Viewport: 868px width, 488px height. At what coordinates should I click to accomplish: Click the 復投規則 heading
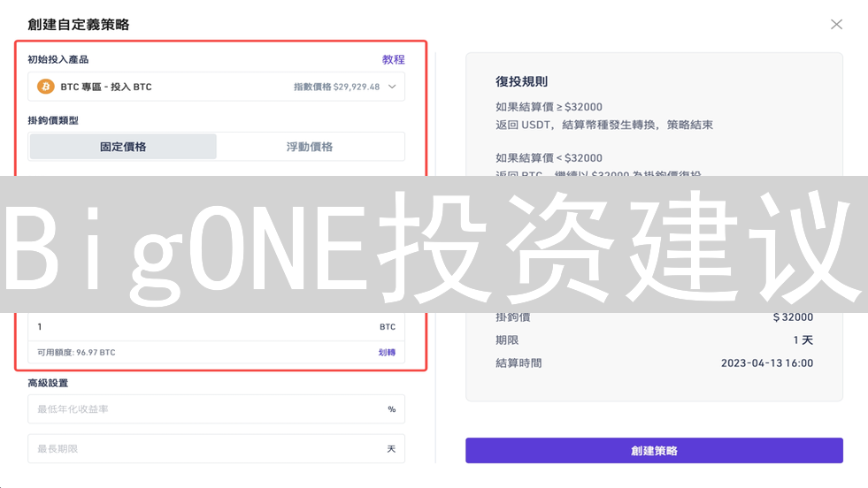(x=521, y=82)
